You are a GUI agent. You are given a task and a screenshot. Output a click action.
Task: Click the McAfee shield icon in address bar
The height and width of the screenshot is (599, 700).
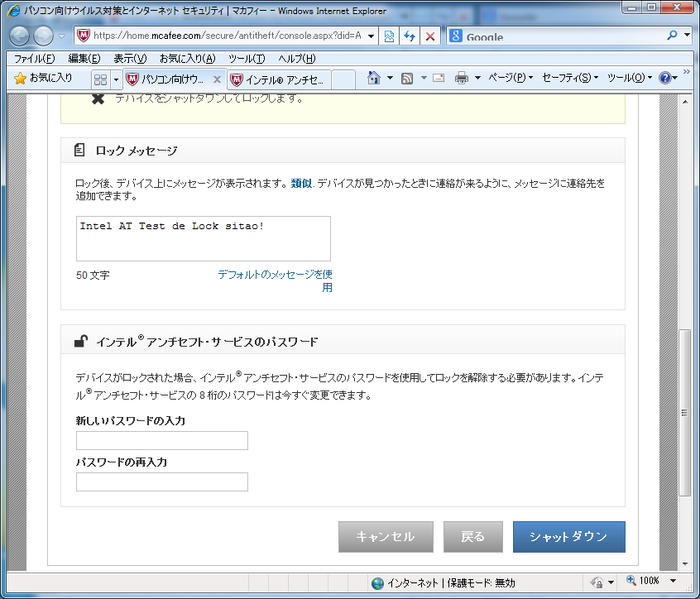(x=83, y=36)
